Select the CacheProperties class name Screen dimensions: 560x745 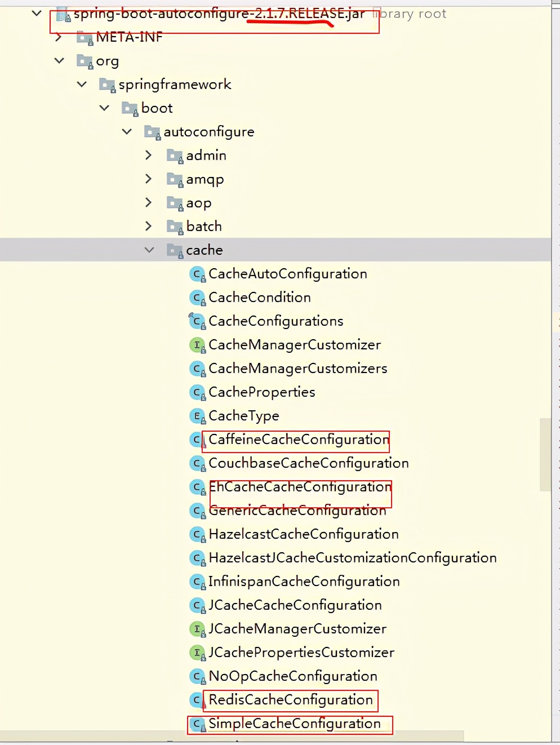pyautogui.click(x=262, y=392)
